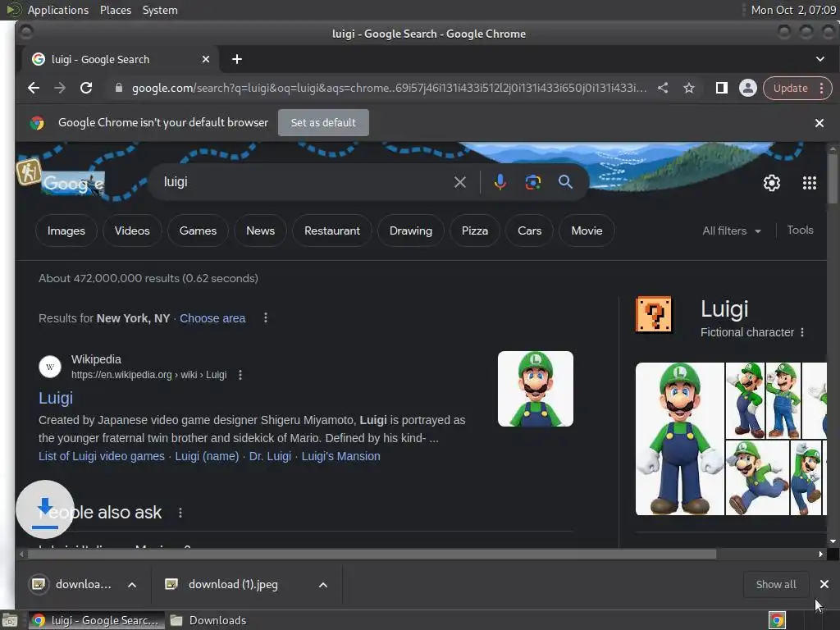Open the All filters dropdown
Viewport: 840px width, 630px height.
(x=732, y=231)
